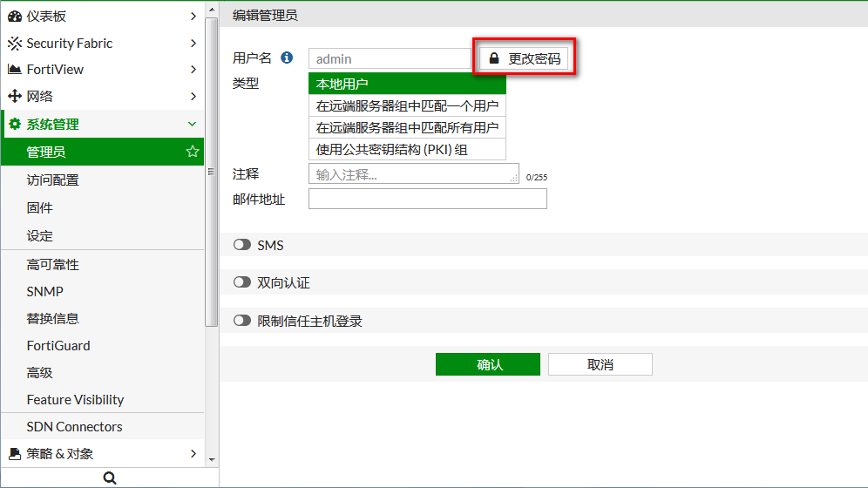Screen dimensions: 868x488
Task: Click the FortiView chart icon
Action: pos(15,70)
